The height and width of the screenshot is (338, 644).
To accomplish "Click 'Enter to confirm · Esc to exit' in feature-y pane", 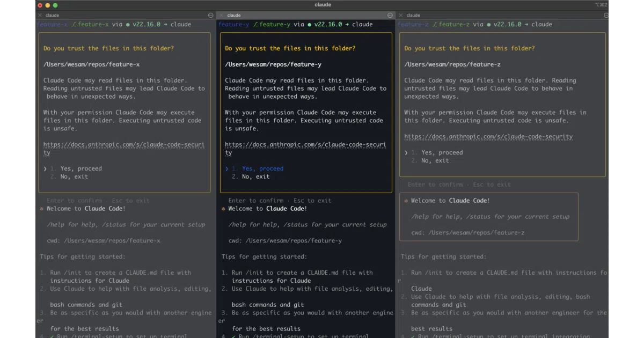I will 280,201.
